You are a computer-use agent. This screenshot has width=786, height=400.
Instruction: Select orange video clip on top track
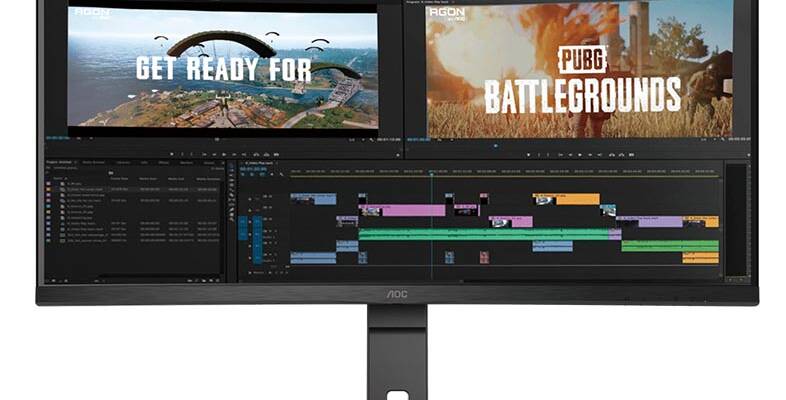click(566, 199)
